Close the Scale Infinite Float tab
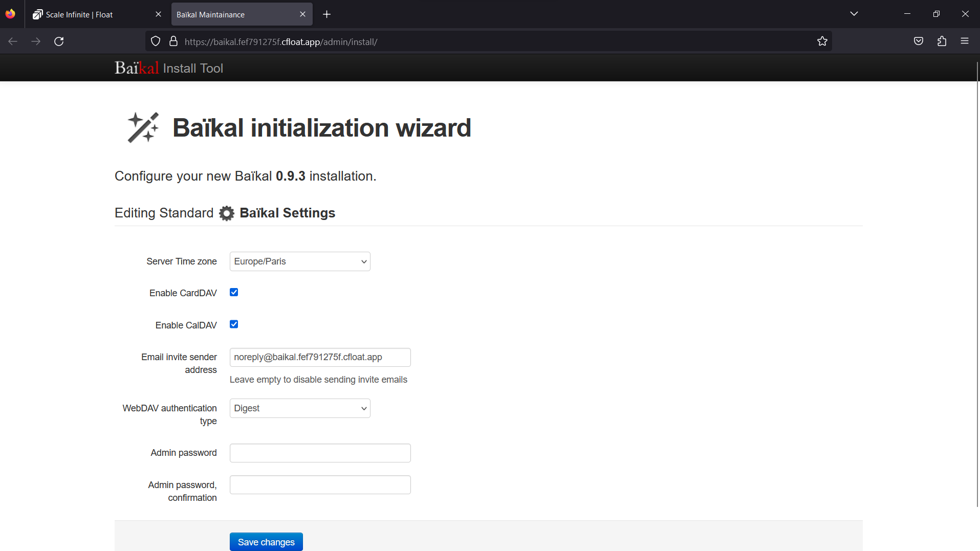Screen dimensions: 980x551 pos(158,14)
